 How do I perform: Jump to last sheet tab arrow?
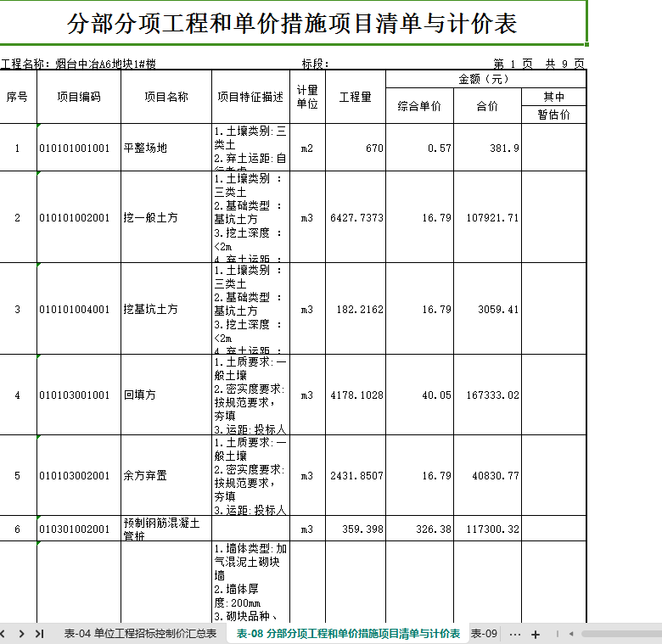tap(39, 634)
